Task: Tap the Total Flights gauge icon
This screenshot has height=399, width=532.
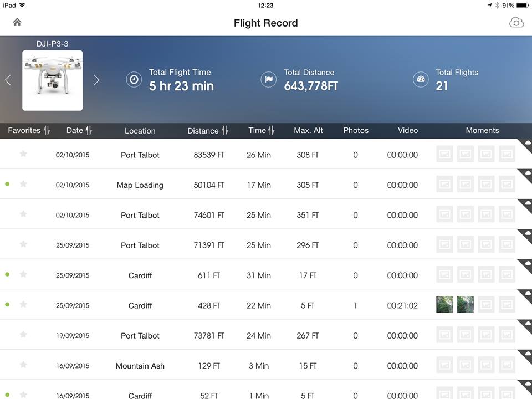Action: click(421, 80)
